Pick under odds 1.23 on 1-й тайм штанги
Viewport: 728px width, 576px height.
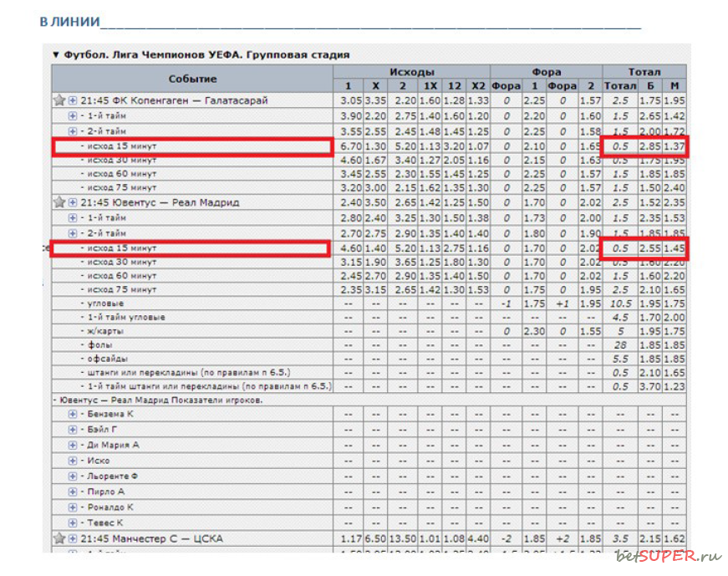coord(675,386)
